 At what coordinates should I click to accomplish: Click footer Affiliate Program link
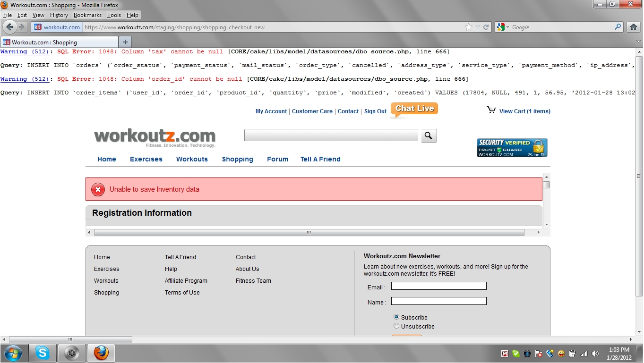tap(186, 281)
